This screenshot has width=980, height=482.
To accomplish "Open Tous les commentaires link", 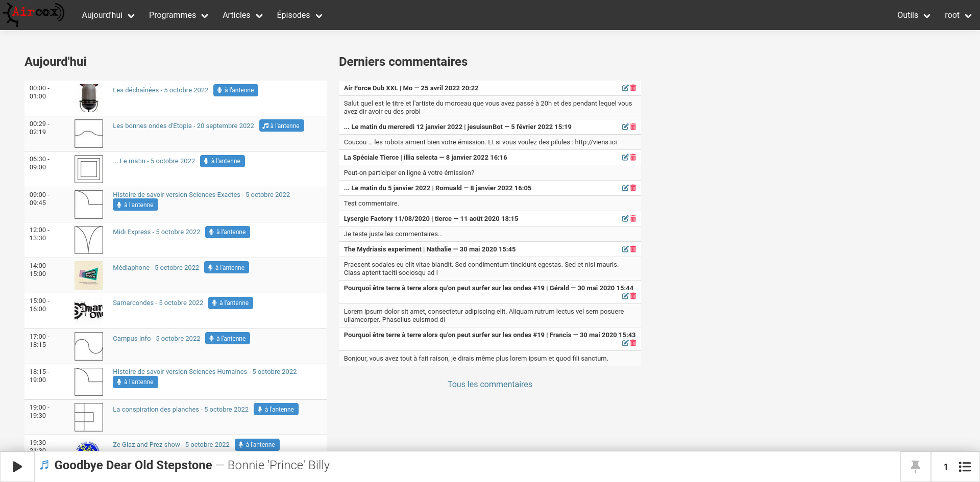I will pos(489,385).
